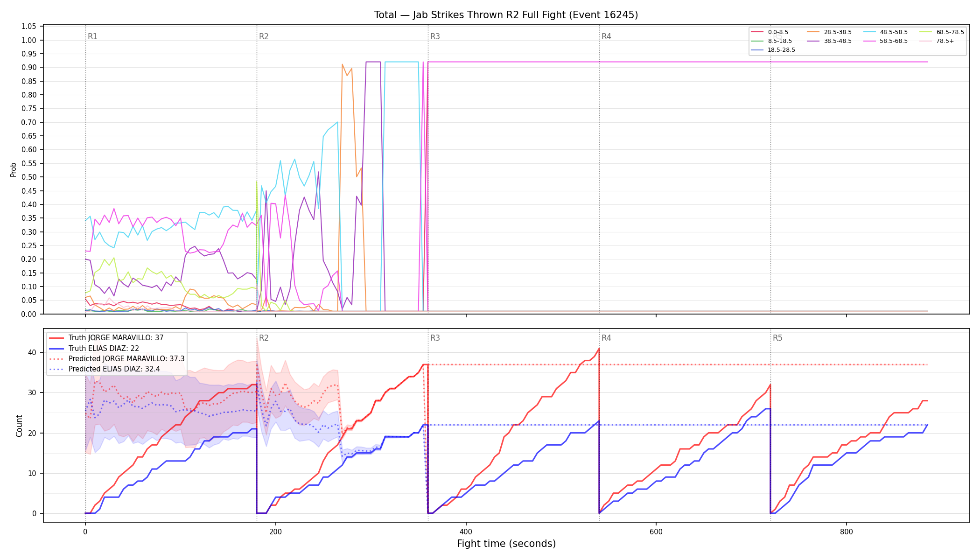Click the 0.75 tick on the Prob axis

coord(29,109)
